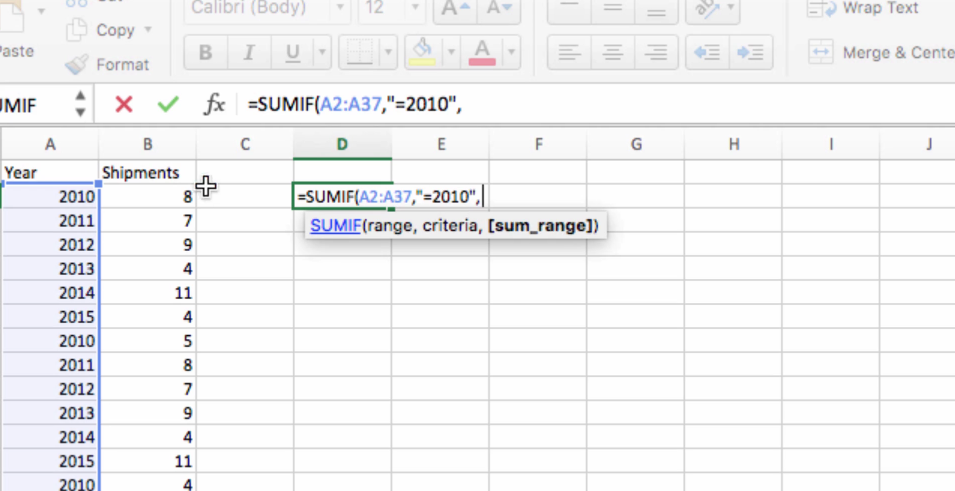Screen dimensions: 955x491
Task: Open Paste options dropdown arrow
Action: click(42, 10)
